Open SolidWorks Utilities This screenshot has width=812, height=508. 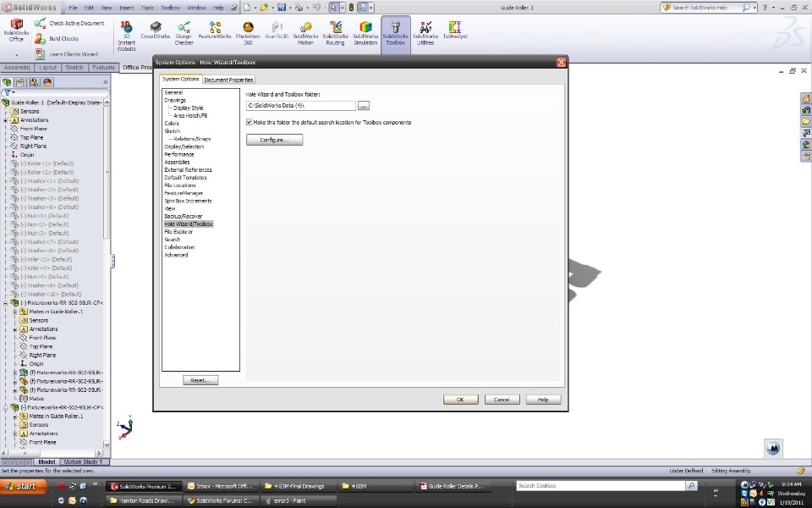click(425, 33)
